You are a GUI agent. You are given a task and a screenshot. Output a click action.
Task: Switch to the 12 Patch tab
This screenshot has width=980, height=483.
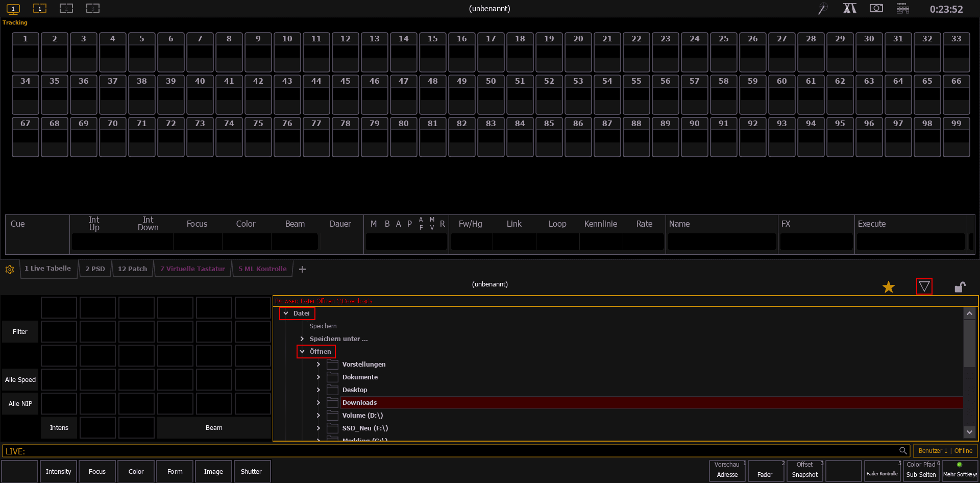coord(132,269)
